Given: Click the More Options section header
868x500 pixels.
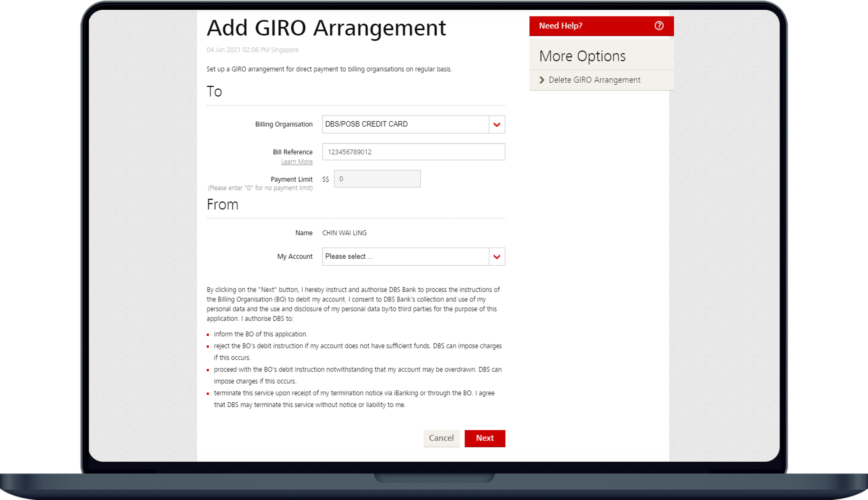Looking at the screenshot, I should click(582, 56).
